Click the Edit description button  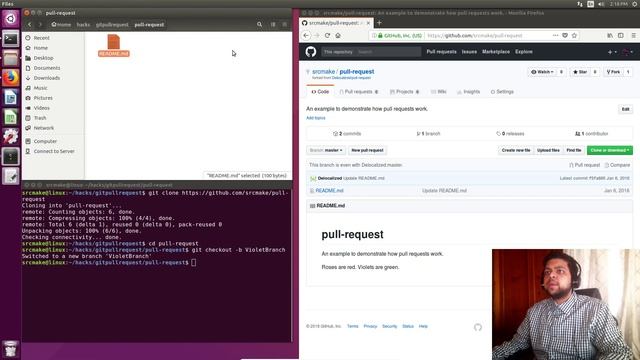pyautogui.click(x=625, y=109)
